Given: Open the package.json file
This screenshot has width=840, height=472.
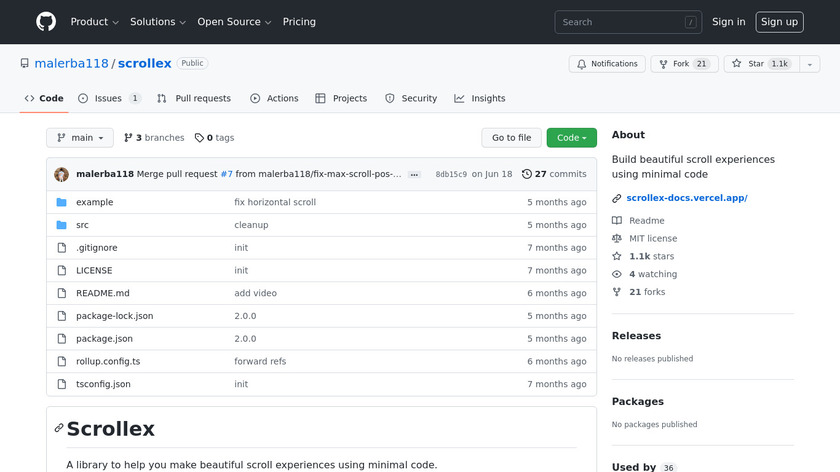Looking at the screenshot, I should [104, 339].
